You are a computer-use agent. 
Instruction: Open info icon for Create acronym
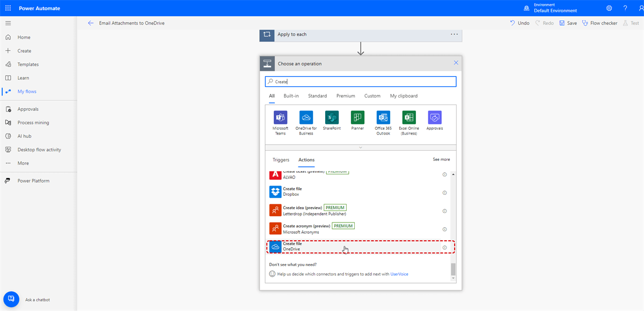tap(444, 229)
